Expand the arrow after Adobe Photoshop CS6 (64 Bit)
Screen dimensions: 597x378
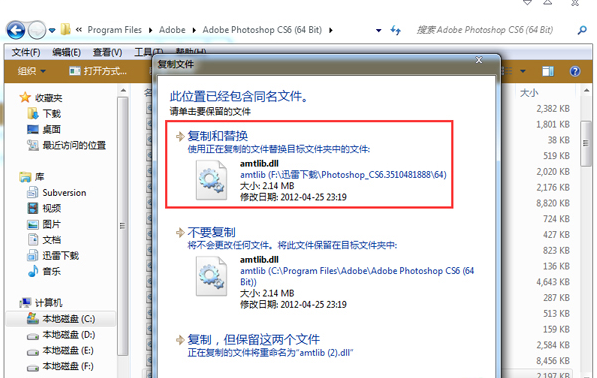pyautogui.click(x=330, y=30)
